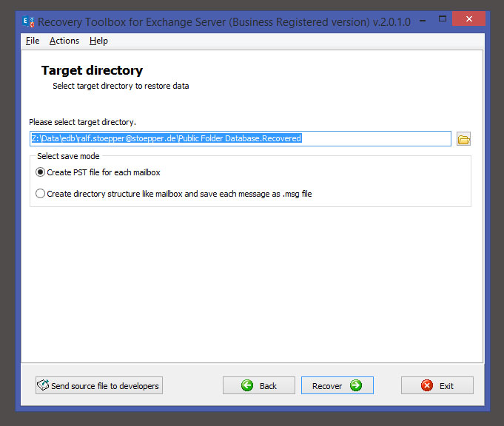The width and height of the screenshot is (504, 426).
Task: Click the 'Select save mode' group label
Action: (x=68, y=156)
